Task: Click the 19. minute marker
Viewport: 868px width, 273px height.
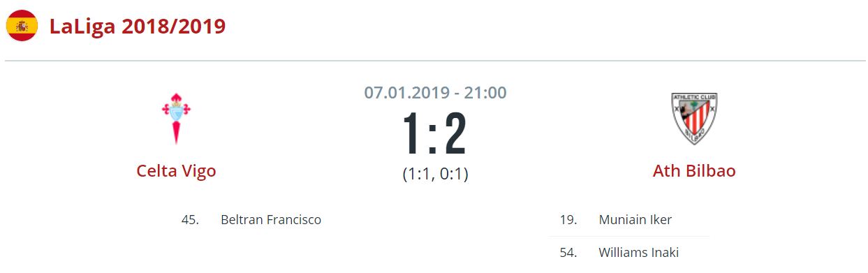Action: point(568,220)
